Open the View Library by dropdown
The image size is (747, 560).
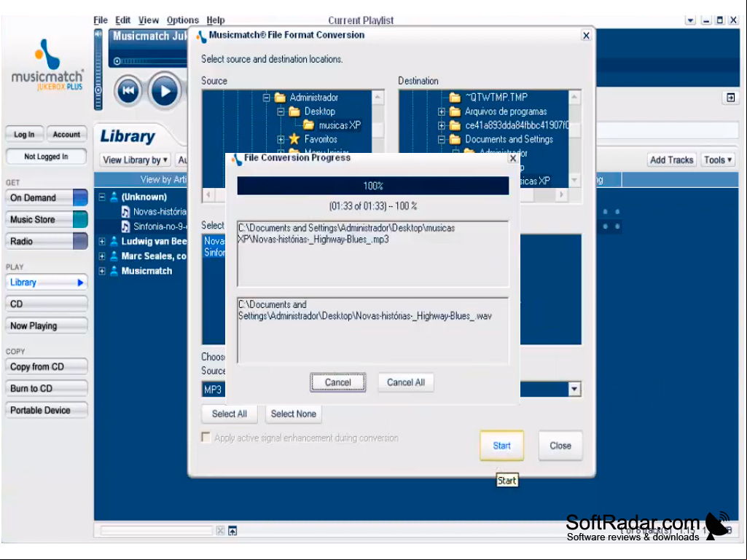[136, 160]
